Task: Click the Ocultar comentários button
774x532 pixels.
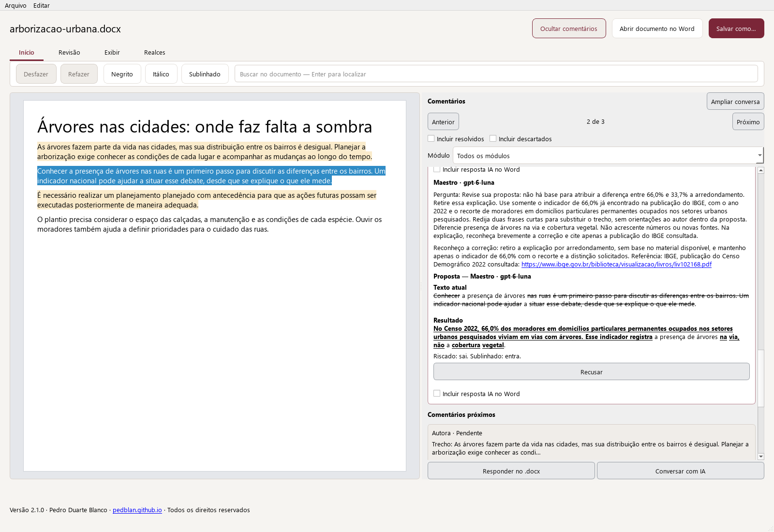Action: tap(569, 29)
